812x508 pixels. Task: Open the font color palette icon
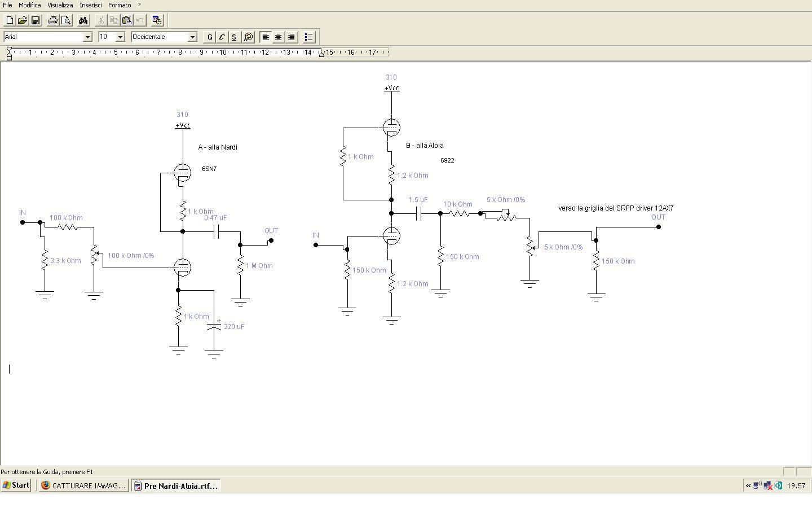coord(248,37)
